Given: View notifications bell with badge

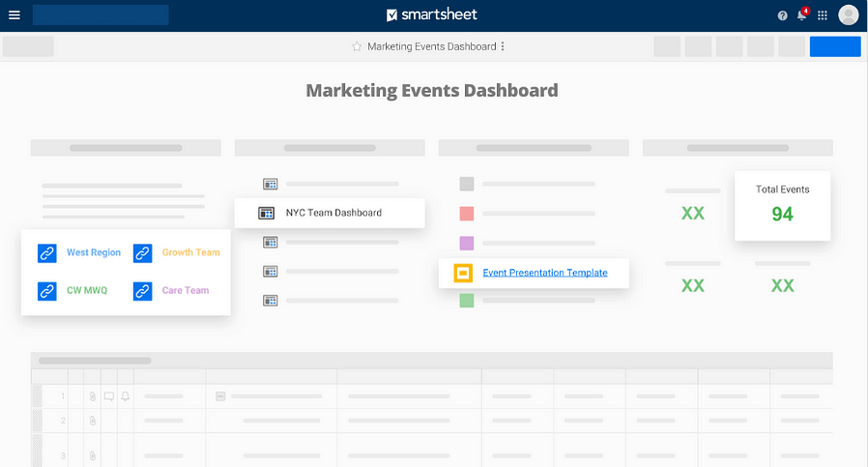Looking at the screenshot, I should pyautogui.click(x=802, y=15).
